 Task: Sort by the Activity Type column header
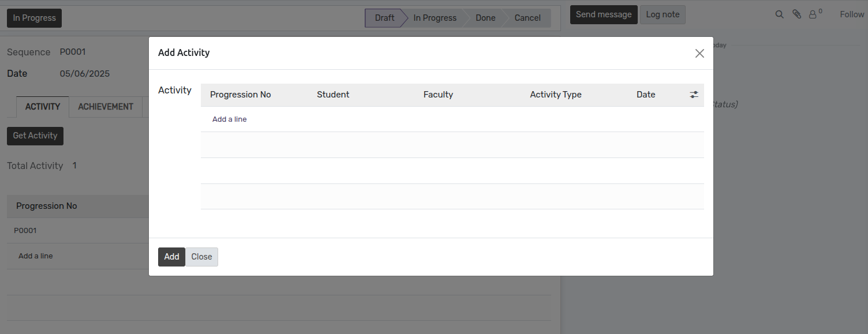(555, 95)
